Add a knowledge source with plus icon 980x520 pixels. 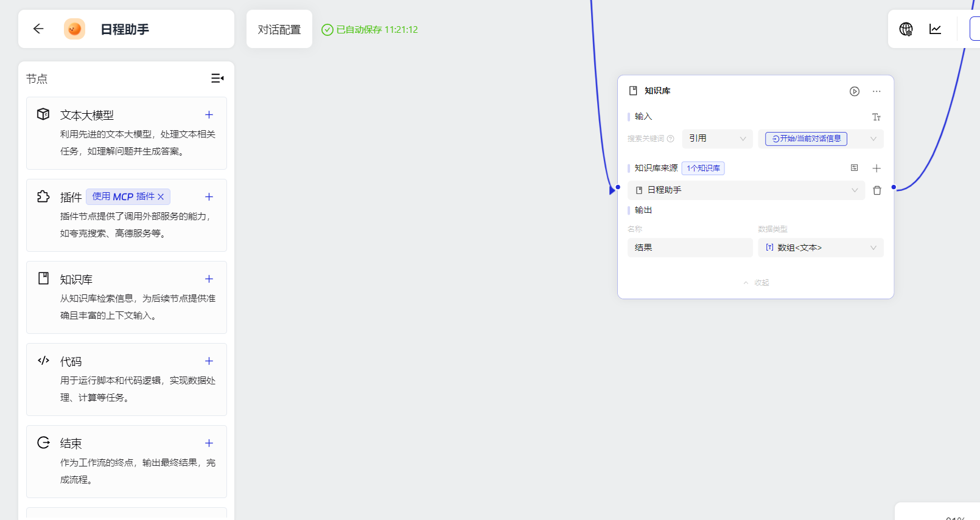click(x=877, y=168)
